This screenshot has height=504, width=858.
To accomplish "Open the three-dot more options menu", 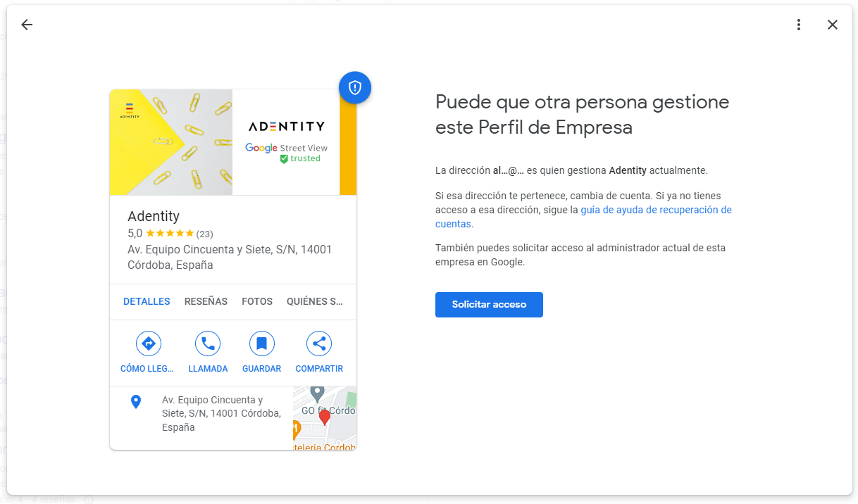I will click(x=798, y=25).
